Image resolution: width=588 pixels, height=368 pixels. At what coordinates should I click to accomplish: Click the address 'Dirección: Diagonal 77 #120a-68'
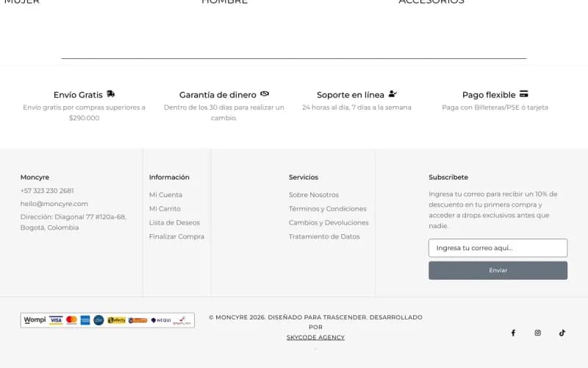coord(73,217)
